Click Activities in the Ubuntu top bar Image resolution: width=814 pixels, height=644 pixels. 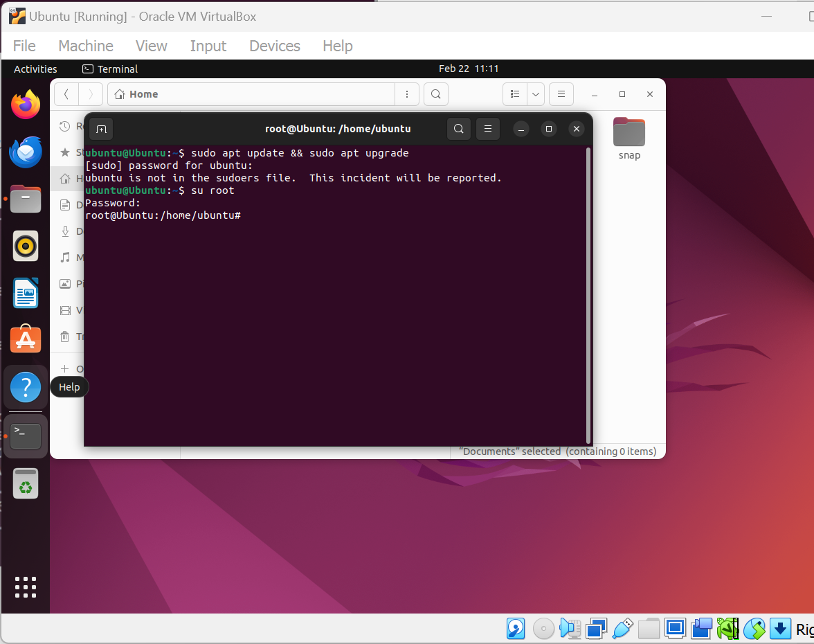point(35,69)
